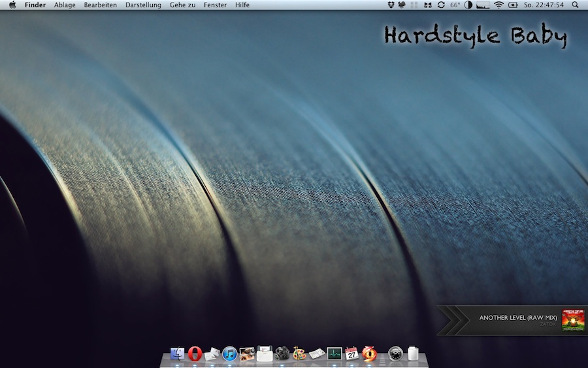Click the half-filled circle menu bar icon

pos(468,5)
